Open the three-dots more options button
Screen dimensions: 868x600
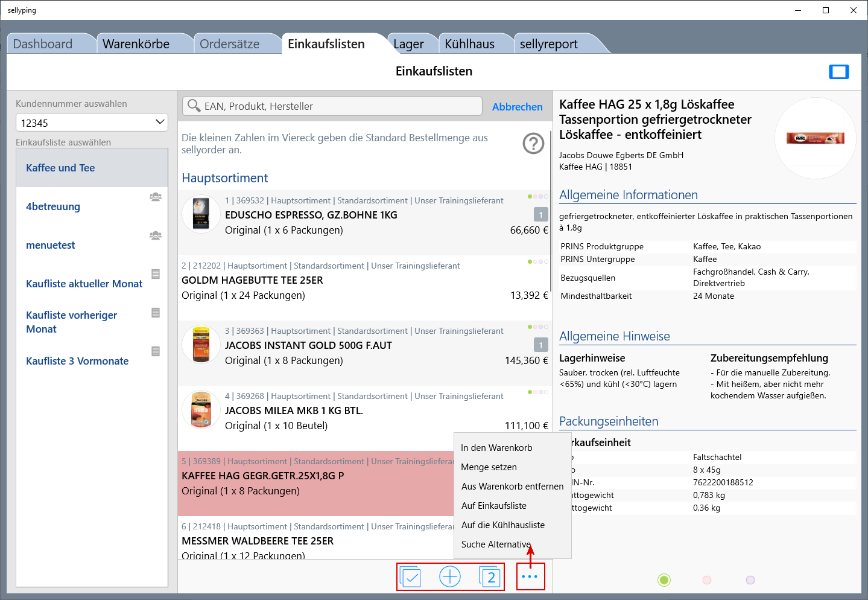pyautogui.click(x=530, y=577)
